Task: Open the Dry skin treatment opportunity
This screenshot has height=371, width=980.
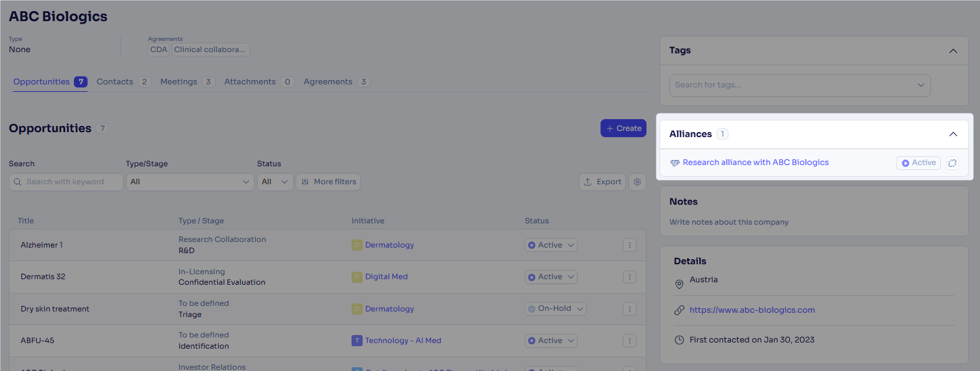Action: click(55, 309)
